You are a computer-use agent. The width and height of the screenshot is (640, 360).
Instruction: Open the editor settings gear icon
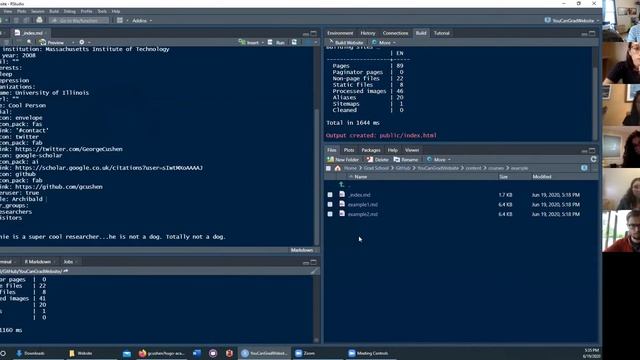82,42
